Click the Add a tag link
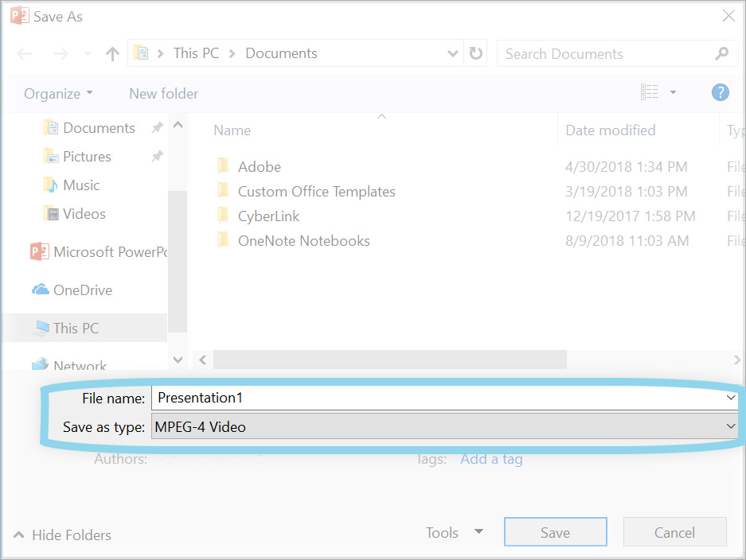746x560 pixels. click(491, 459)
